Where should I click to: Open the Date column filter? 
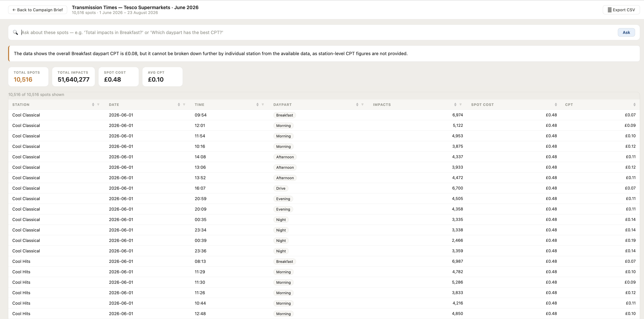coord(184,105)
